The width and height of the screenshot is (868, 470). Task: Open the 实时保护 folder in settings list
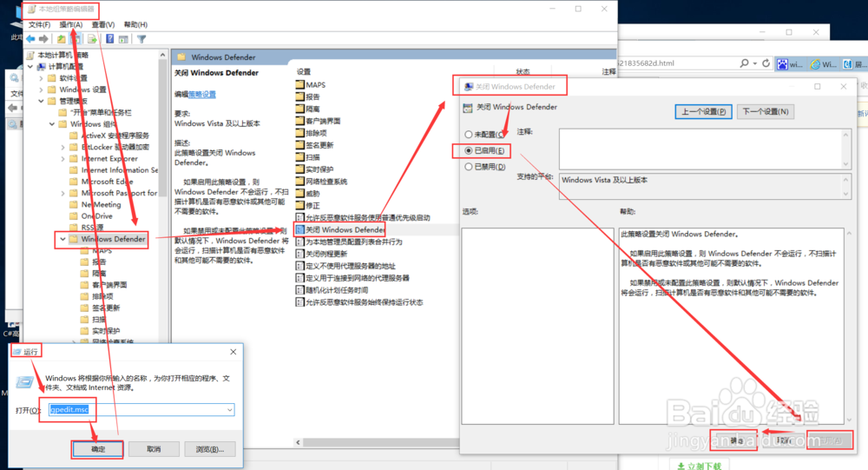click(x=315, y=169)
